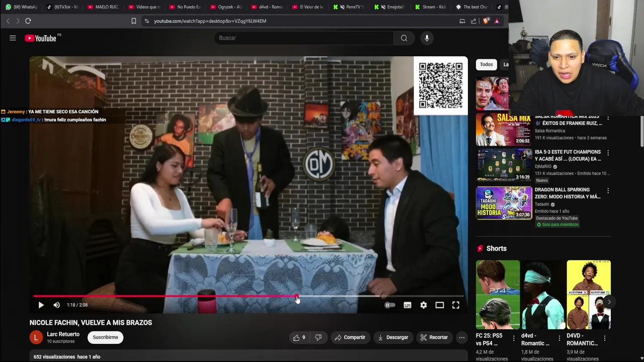644x362 pixels.
Task: Open the IBA 5-3 ESTE FUT CHAMPIONS title
Action: click(x=568, y=155)
